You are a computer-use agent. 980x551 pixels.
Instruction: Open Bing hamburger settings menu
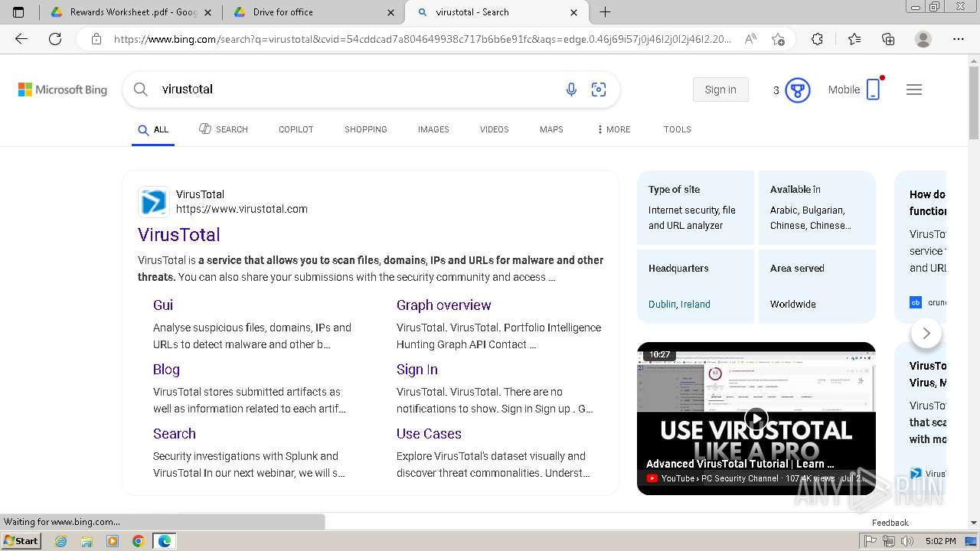(x=914, y=90)
